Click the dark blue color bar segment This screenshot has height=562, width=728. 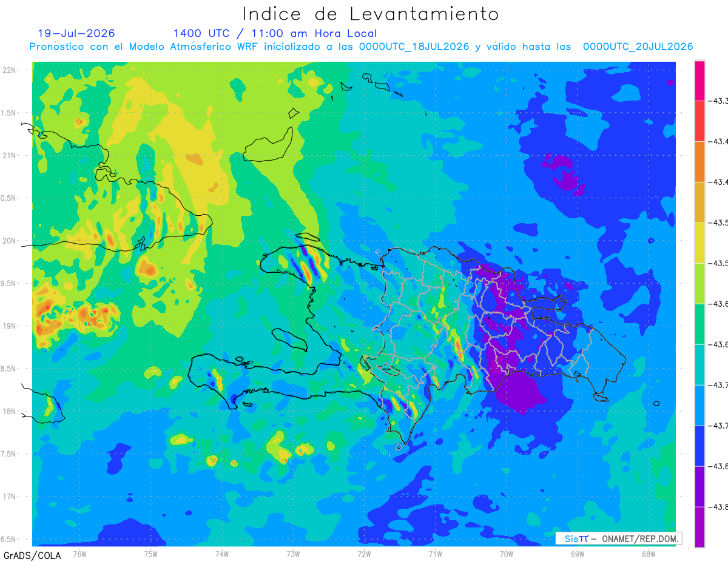coord(699,446)
